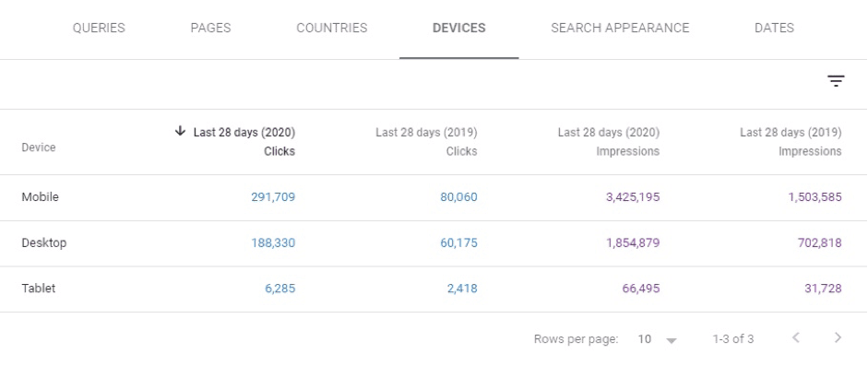The image size is (868, 366).
Task: Click the Device column header
Action: click(x=39, y=148)
